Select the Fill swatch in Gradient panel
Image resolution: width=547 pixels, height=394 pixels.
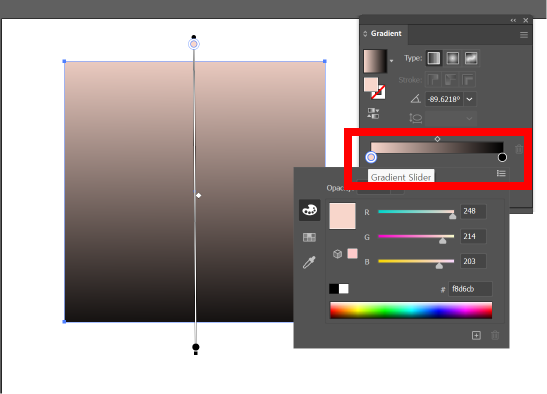[371, 84]
